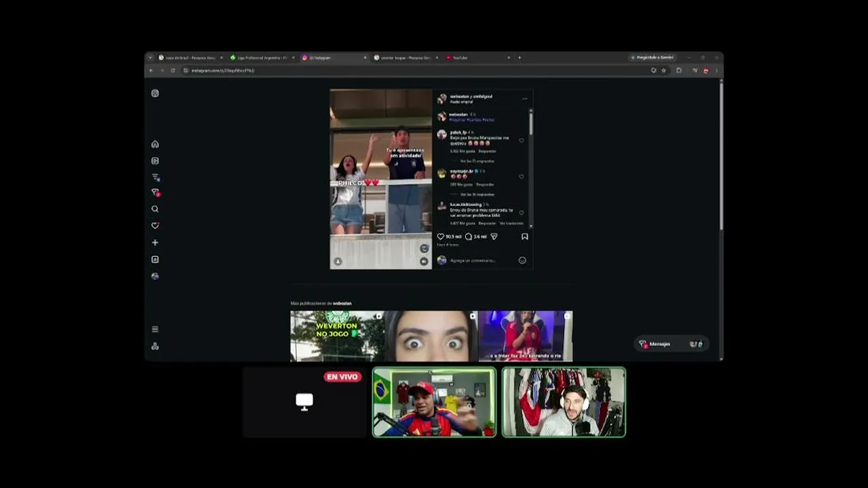Screen dimensions: 868x488
Task: Save post with bookmark icon
Action: point(525,237)
